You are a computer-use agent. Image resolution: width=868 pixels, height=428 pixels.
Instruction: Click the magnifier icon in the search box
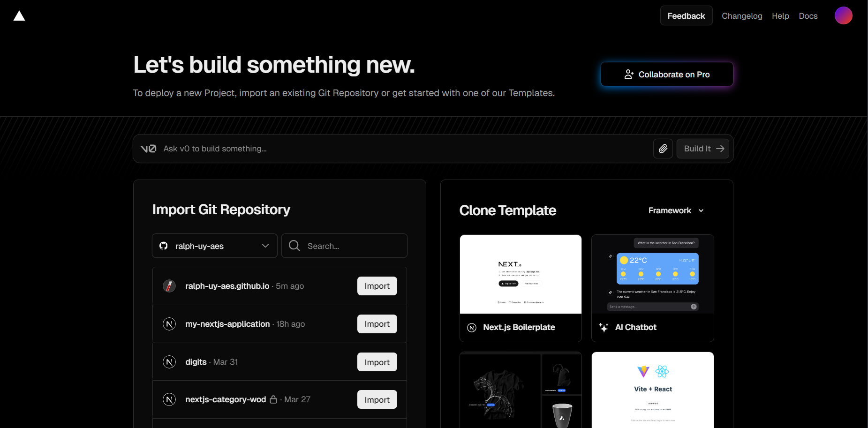[294, 246]
